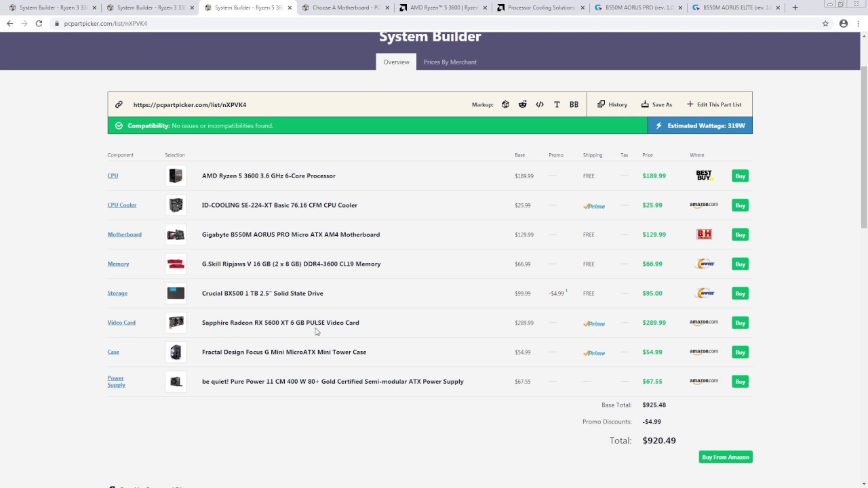
Task: Click Newegg logo in Memory row
Action: point(705,264)
